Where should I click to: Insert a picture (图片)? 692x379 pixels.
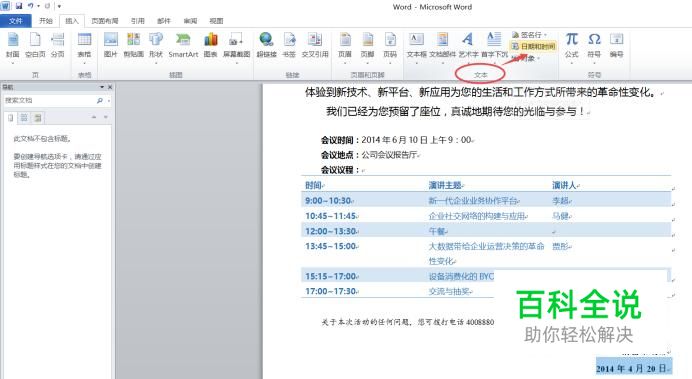[110, 46]
